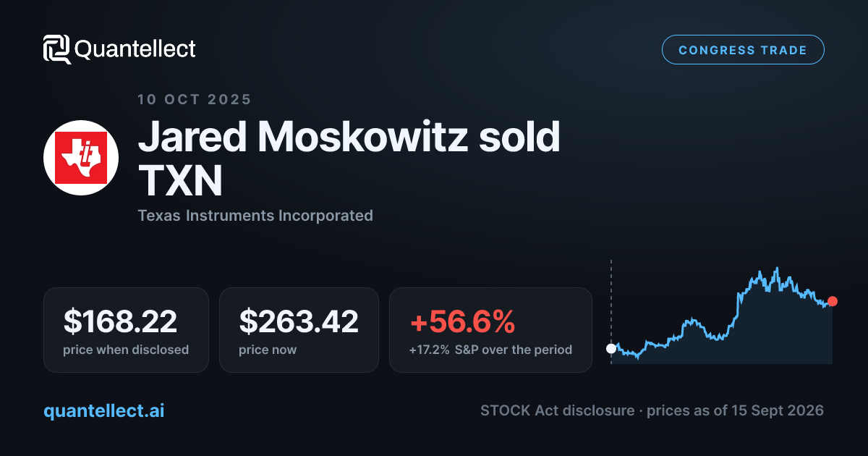Click the $263.42 price now card
The height and width of the screenshot is (456, 868).
299,330
